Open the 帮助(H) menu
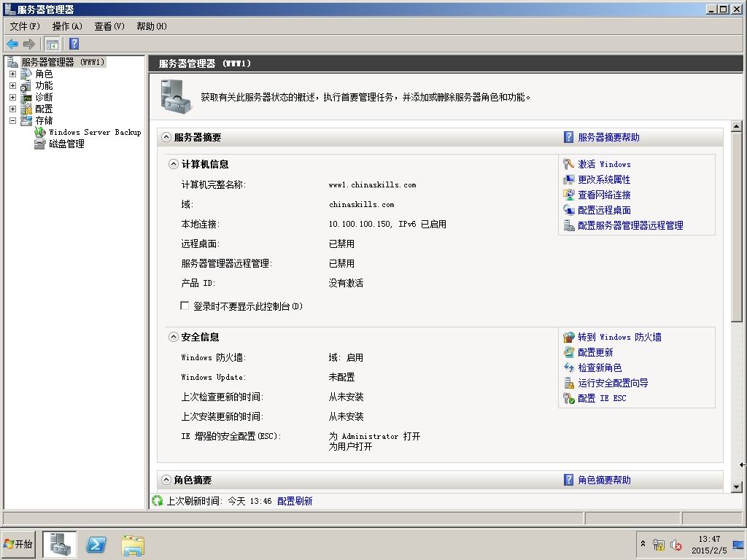 click(x=152, y=26)
